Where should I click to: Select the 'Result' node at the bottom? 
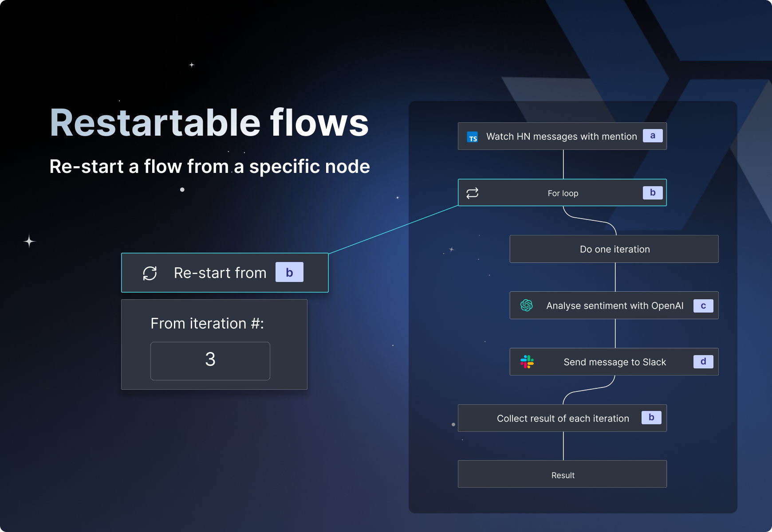tap(562, 474)
